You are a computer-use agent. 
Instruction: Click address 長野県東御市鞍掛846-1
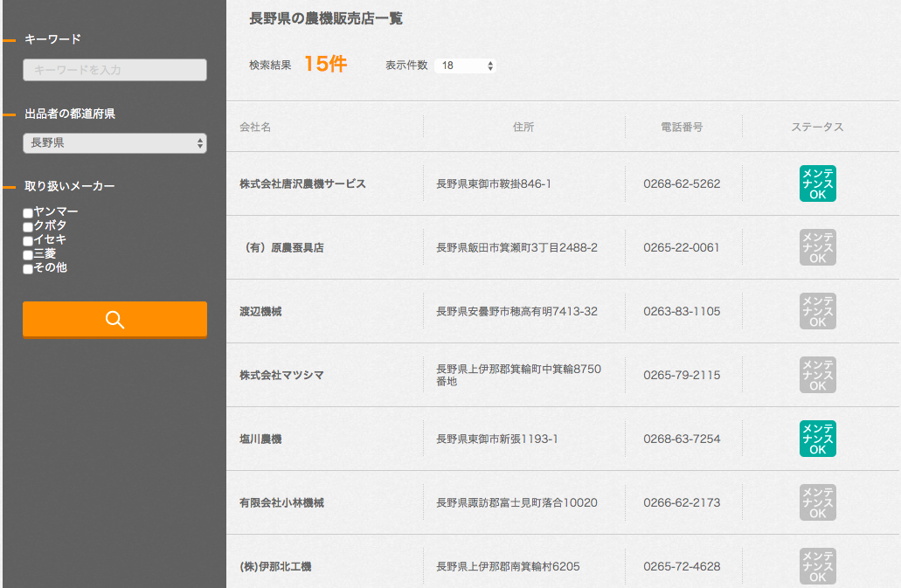tap(494, 183)
